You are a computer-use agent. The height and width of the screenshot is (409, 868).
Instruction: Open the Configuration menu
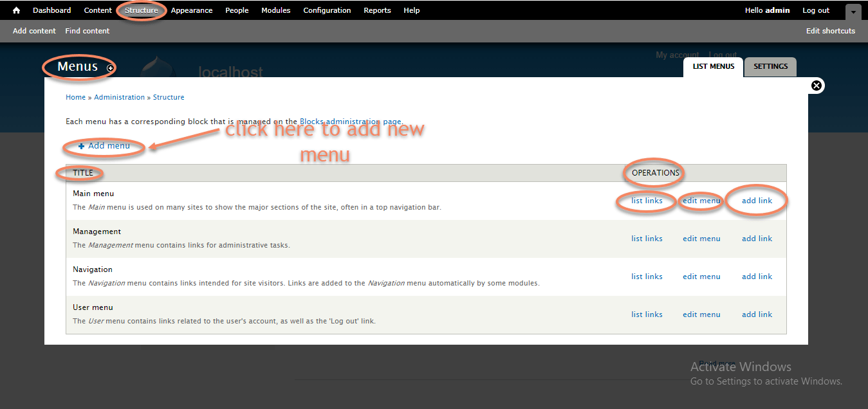(x=327, y=10)
